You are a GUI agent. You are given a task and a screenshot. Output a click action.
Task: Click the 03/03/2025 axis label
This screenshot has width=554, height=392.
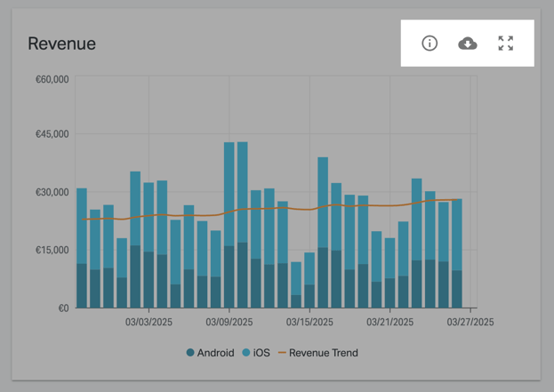(149, 322)
